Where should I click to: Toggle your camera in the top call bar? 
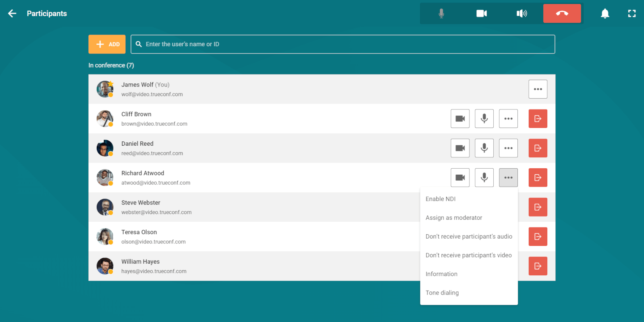pos(482,14)
